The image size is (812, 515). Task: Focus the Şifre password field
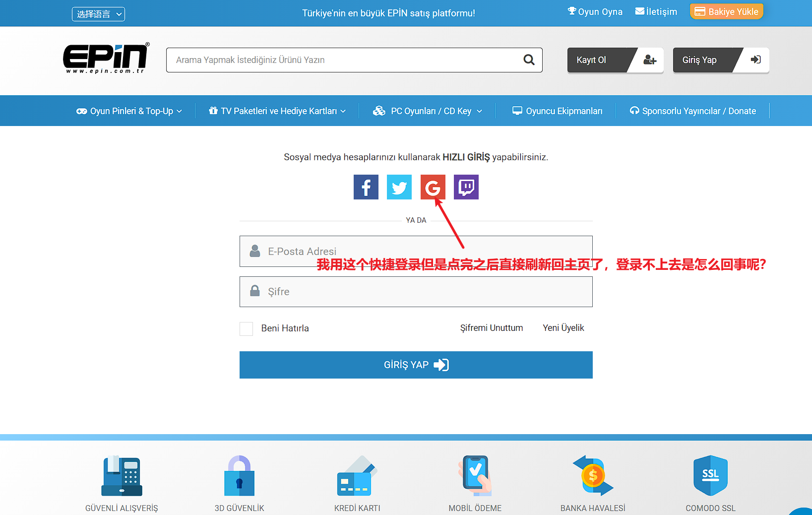[416, 292]
